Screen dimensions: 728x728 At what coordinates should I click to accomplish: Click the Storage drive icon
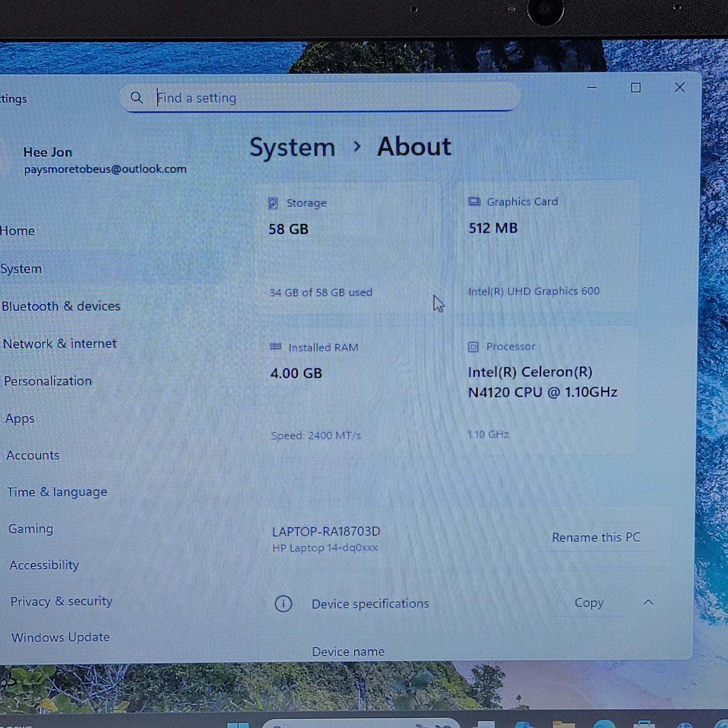[273, 203]
